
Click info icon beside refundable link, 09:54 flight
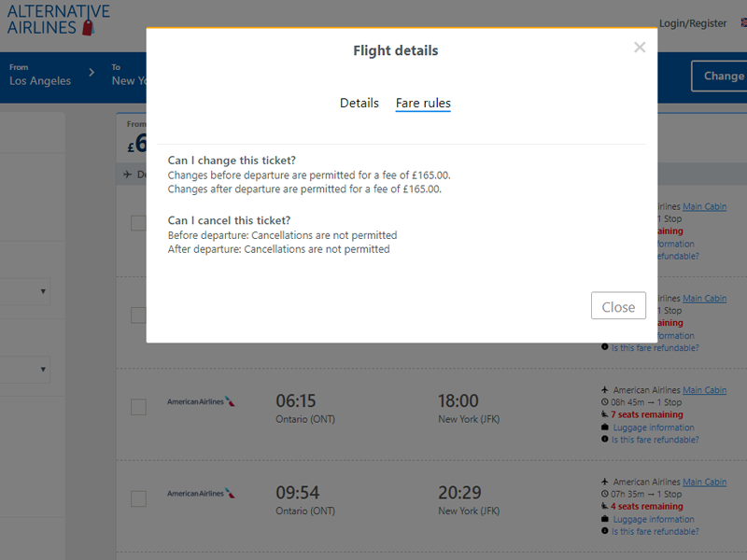(604, 530)
